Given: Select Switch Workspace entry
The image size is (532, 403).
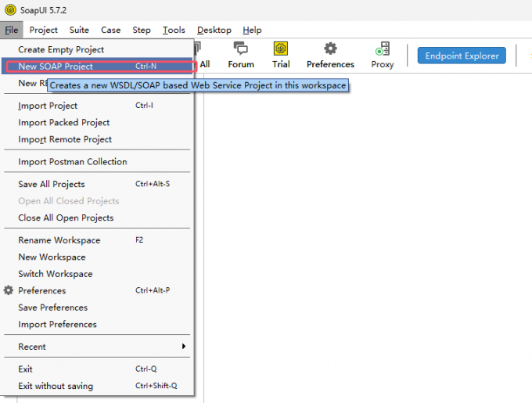Looking at the screenshot, I should 97,274.
